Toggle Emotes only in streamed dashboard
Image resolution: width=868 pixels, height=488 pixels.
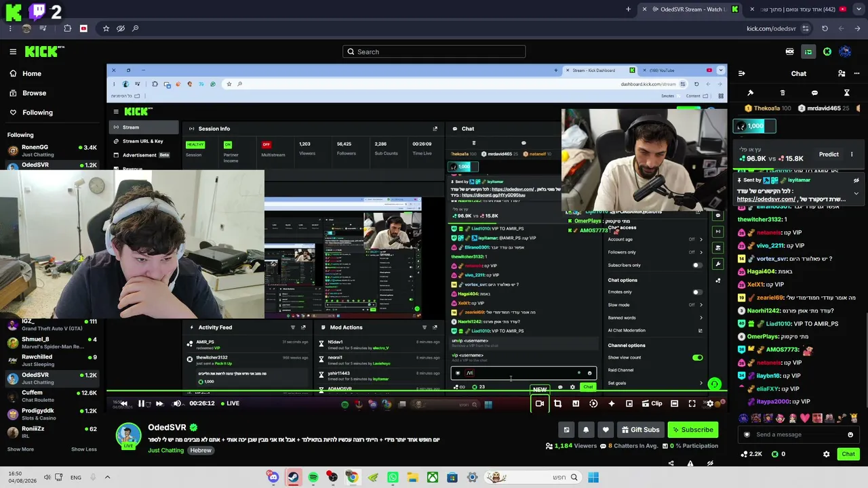tap(697, 292)
